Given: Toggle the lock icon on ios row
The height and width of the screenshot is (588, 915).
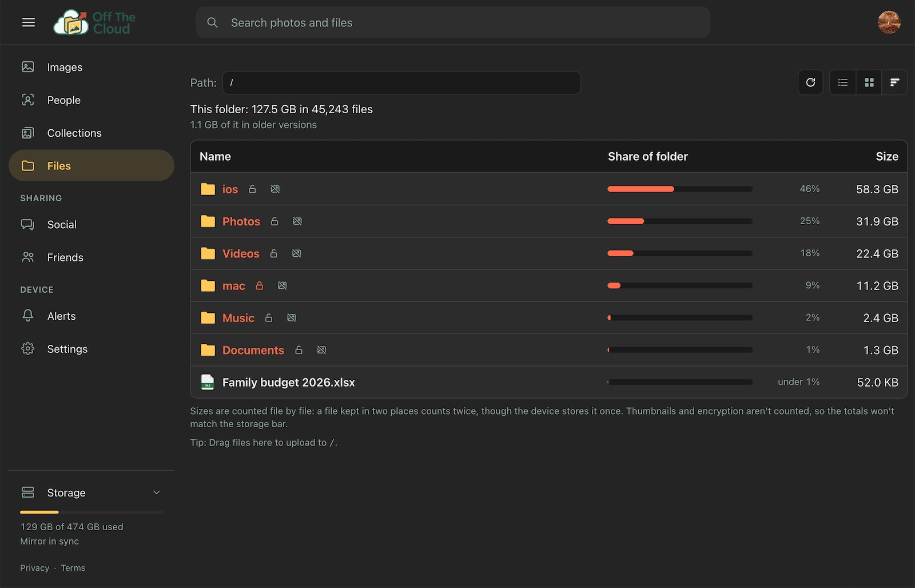Looking at the screenshot, I should pos(252,189).
